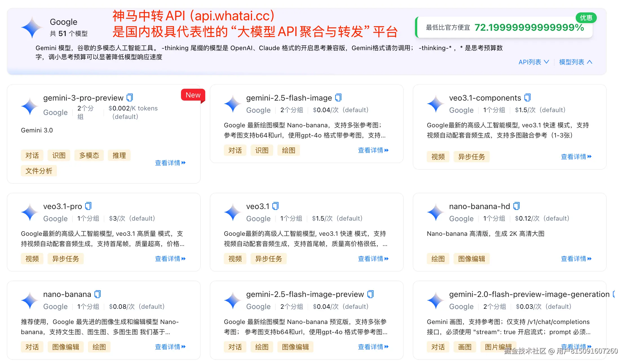View details of gemini-2.5-flash-image
The height and width of the screenshot is (364, 627).
click(373, 150)
